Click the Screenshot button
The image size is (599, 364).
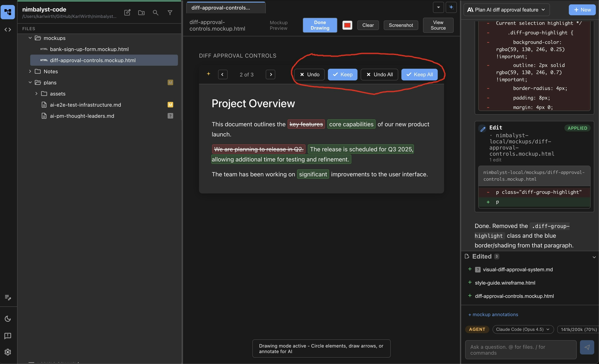[401, 25]
